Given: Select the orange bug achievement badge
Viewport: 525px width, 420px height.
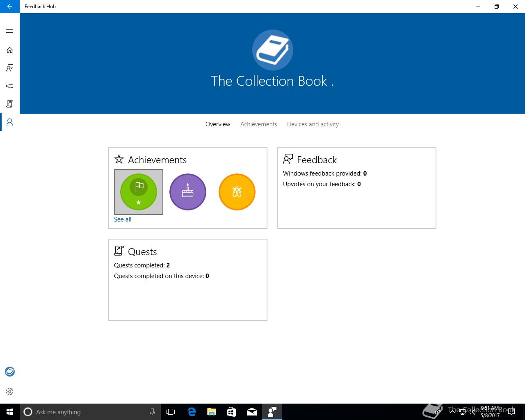Looking at the screenshot, I should tap(237, 192).
